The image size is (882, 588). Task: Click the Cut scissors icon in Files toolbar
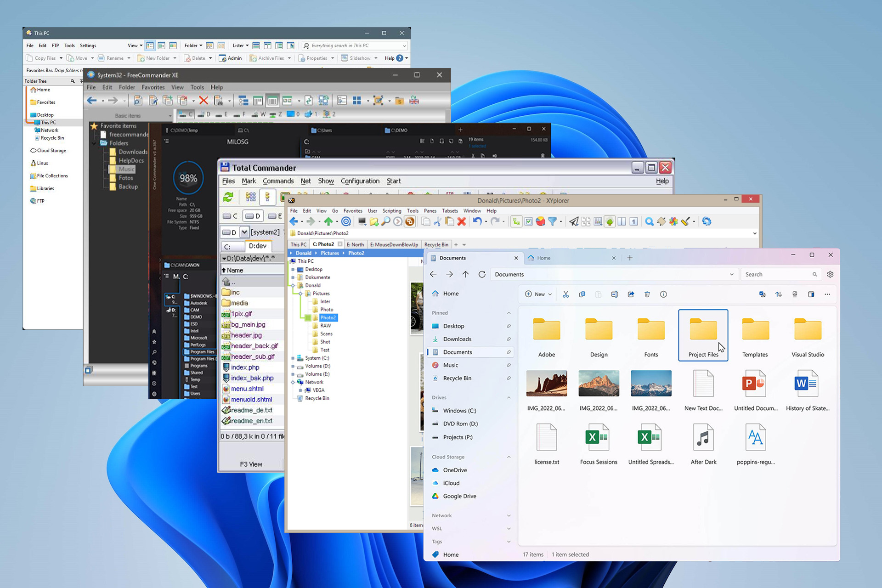coord(565,294)
